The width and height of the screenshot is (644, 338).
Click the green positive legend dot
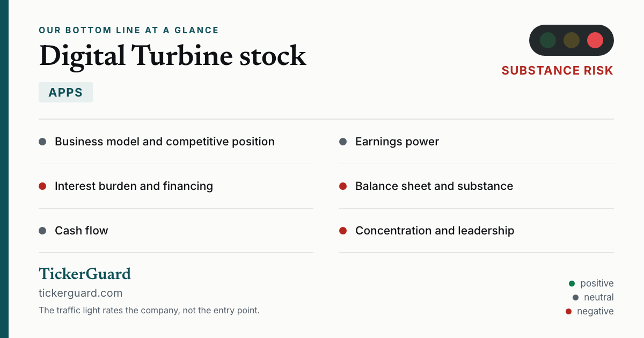point(572,283)
